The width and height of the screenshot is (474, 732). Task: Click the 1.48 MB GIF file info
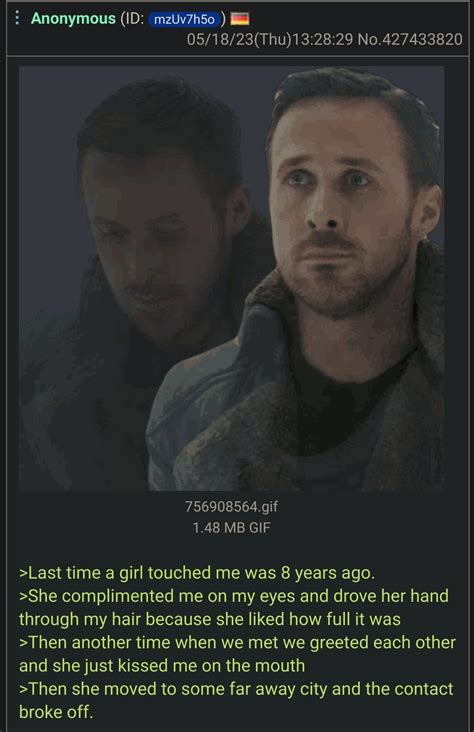[x=232, y=528]
